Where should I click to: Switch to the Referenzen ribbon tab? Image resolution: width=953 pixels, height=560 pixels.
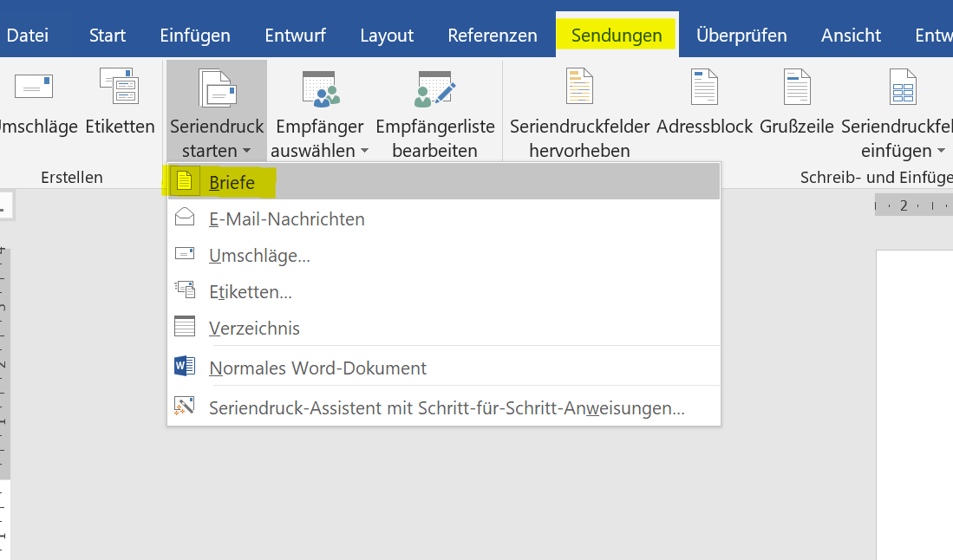pyautogui.click(x=493, y=36)
